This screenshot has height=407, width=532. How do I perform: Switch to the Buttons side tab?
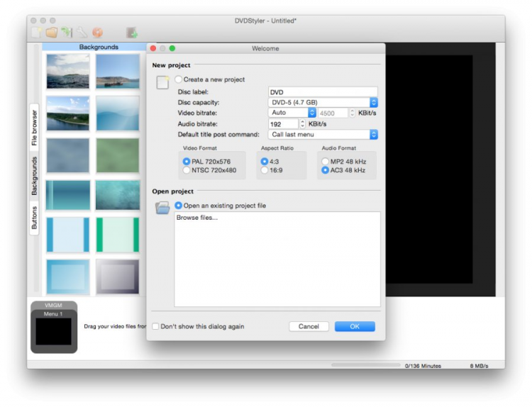34,218
